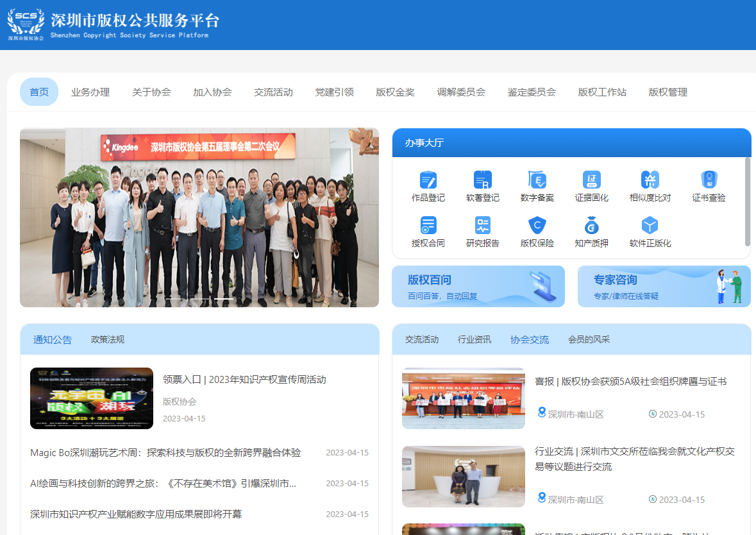The width and height of the screenshot is (756, 535).
Task: Open 深圳市知识产权产业赋能数字应用成果展 article
Action: click(136, 514)
